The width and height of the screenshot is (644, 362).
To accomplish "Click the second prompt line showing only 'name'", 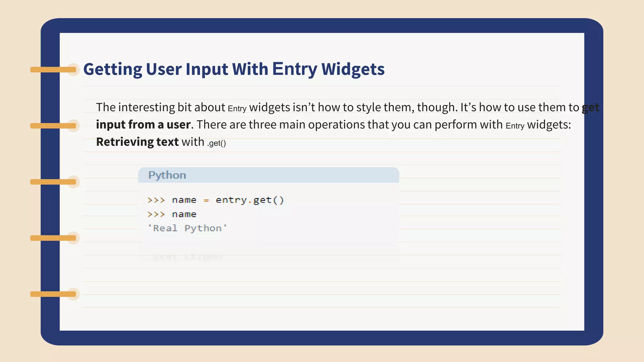I will tap(184, 214).
